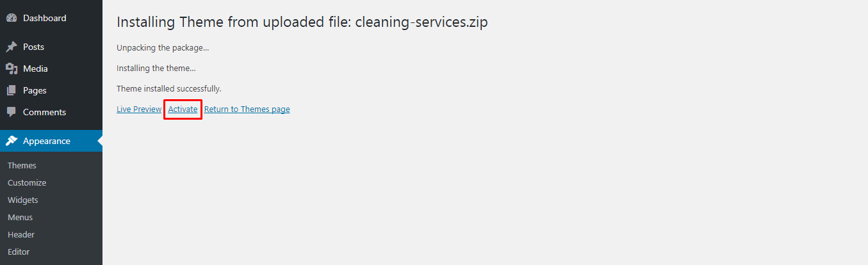Select the Appearance menu label
This screenshot has height=265, width=868.
47,141
